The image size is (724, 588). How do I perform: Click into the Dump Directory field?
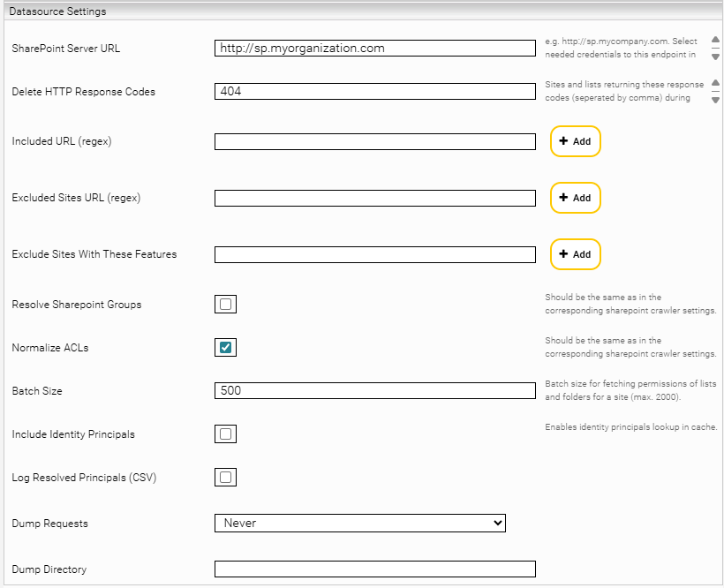[x=374, y=569]
